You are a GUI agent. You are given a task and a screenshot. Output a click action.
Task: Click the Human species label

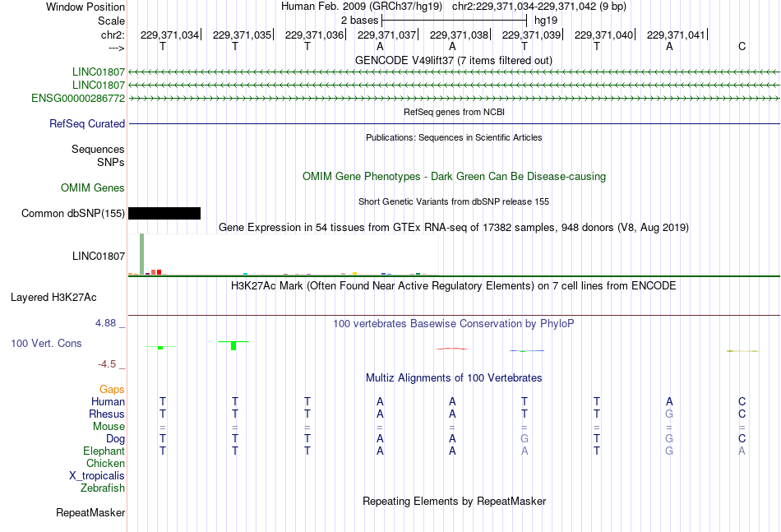[108, 401]
